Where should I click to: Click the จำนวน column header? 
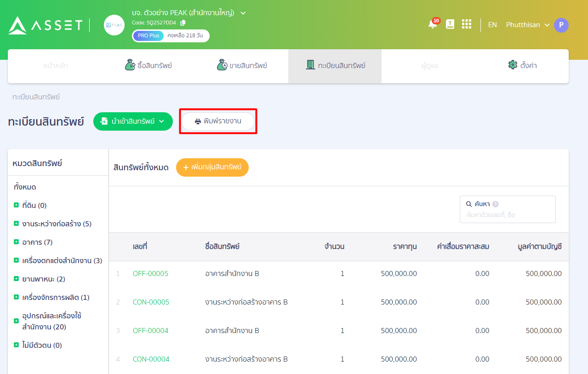click(x=334, y=247)
